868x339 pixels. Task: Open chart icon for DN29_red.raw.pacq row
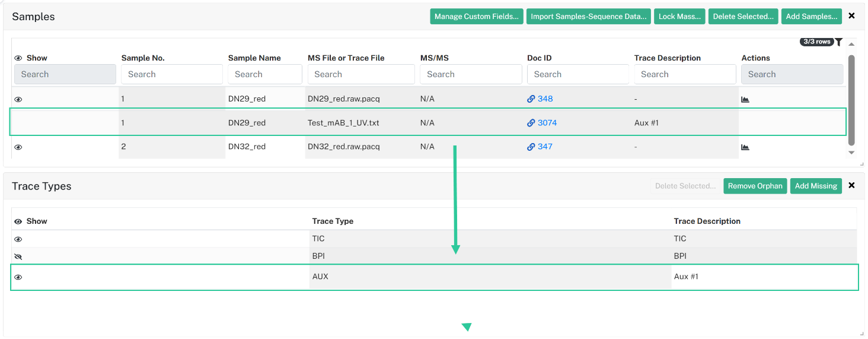coord(745,99)
